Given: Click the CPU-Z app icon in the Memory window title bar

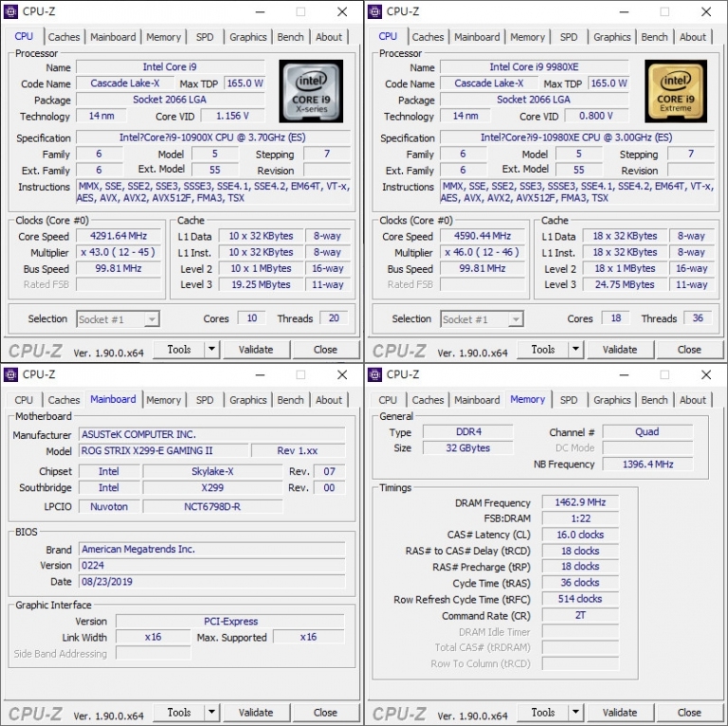Looking at the screenshot, I should pyautogui.click(x=374, y=374).
